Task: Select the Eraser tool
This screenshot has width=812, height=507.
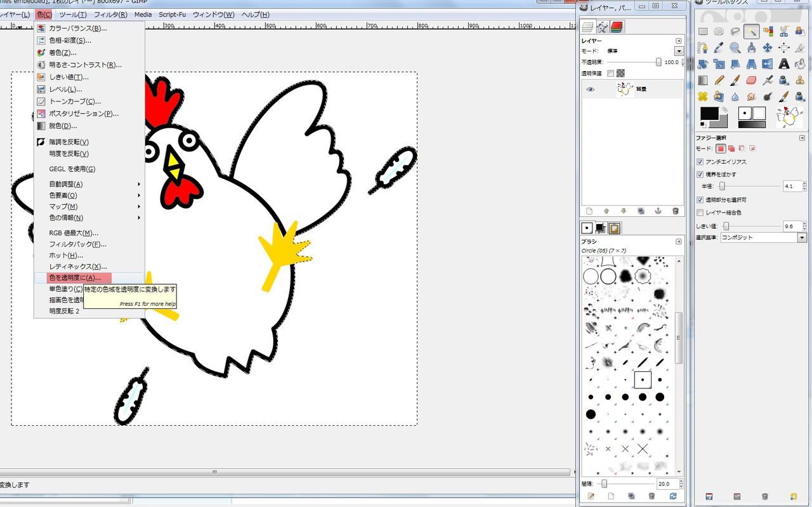Action: (752, 81)
